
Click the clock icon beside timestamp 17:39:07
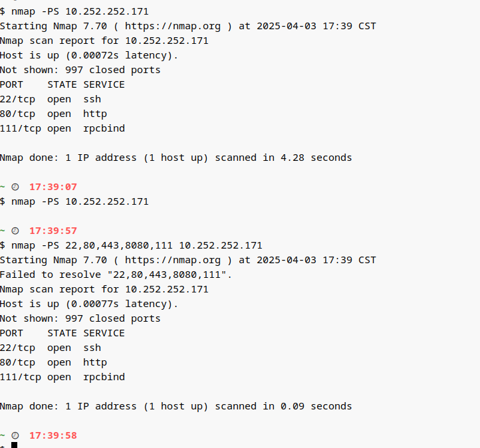pos(16,187)
